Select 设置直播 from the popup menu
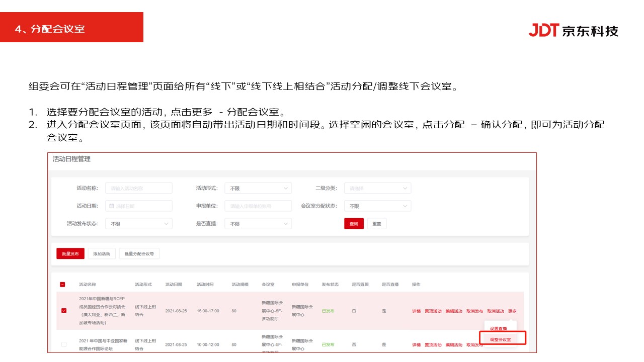The height and width of the screenshot is (362, 644). click(498, 328)
